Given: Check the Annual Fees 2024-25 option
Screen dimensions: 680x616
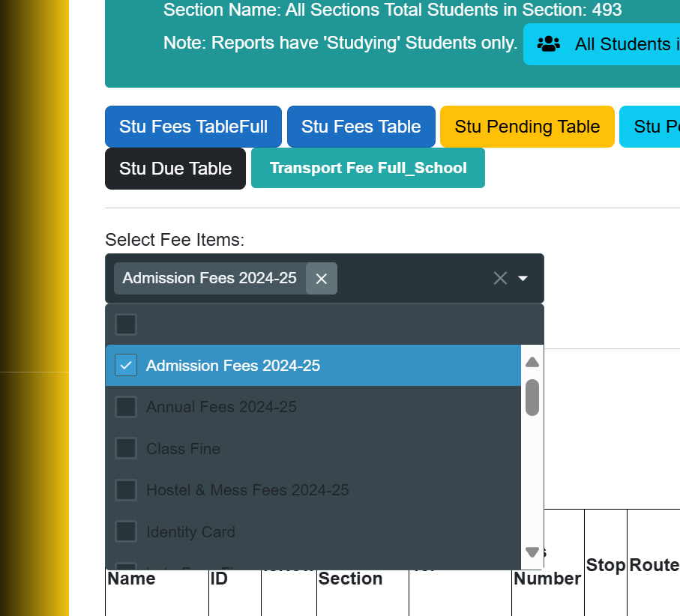Looking at the screenshot, I should tap(126, 407).
